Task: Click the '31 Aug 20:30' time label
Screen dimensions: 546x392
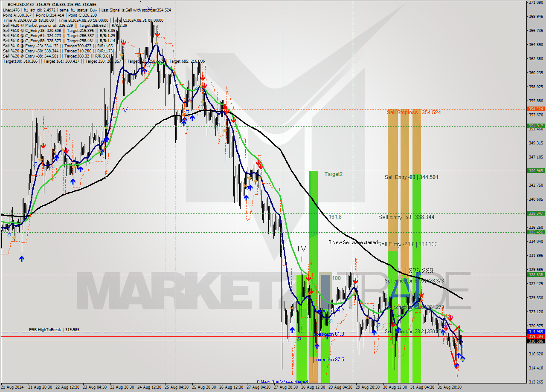Action: pos(450,387)
